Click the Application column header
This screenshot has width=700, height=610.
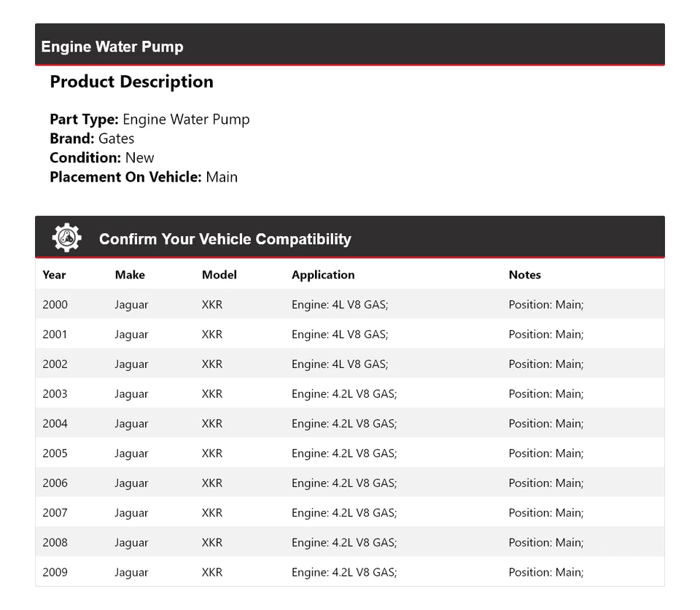click(323, 275)
